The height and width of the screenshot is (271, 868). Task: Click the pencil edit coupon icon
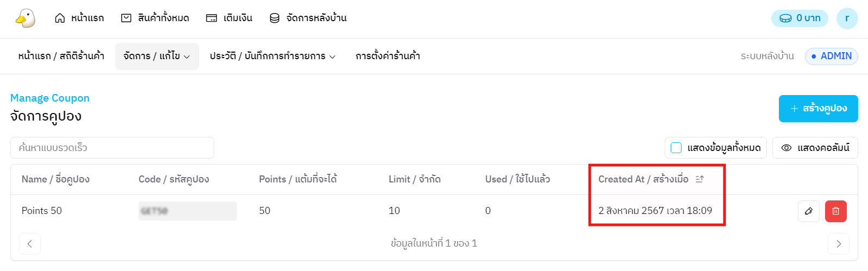tap(808, 211)
